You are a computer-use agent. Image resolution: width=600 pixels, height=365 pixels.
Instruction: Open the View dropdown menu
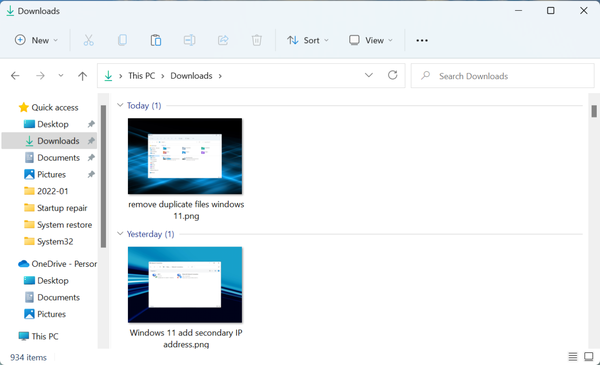coord(370,40)
